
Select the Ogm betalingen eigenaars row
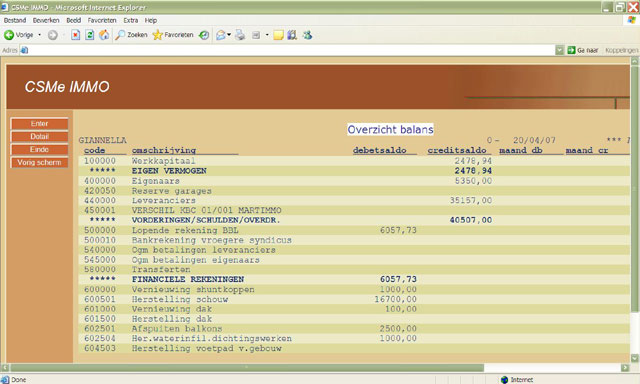click(x=354, y=260)
